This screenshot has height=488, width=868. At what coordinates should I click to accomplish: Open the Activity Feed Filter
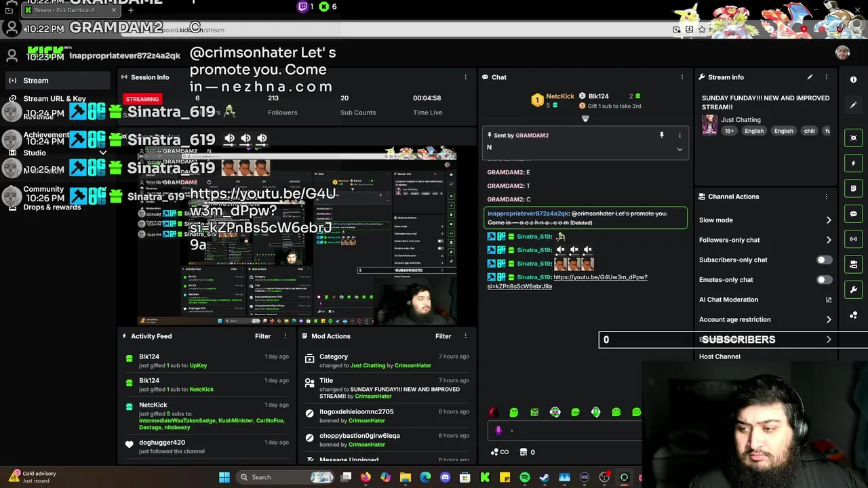click(262, 336)
